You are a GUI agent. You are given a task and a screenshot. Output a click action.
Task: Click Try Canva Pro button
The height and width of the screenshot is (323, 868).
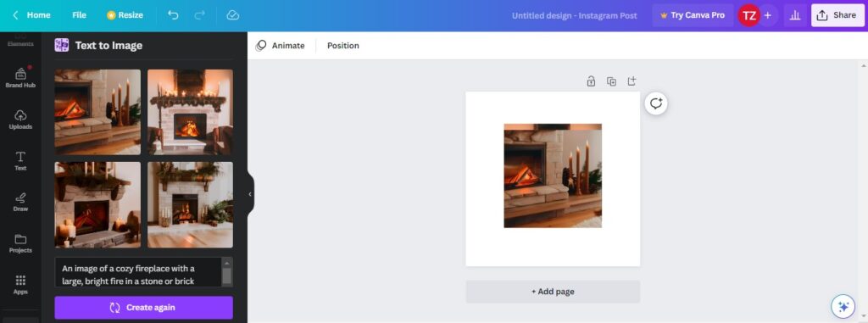coord(693,15)
